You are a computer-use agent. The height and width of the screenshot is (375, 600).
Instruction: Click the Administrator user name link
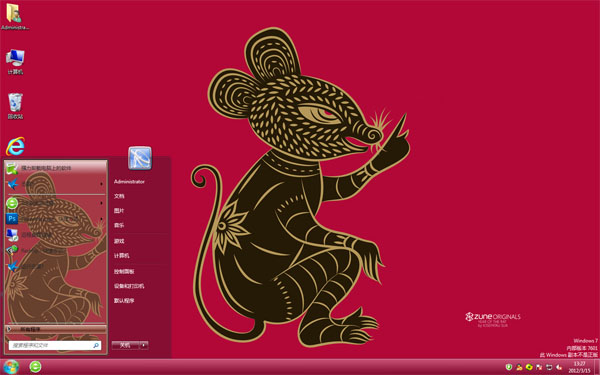pos(129,182)
